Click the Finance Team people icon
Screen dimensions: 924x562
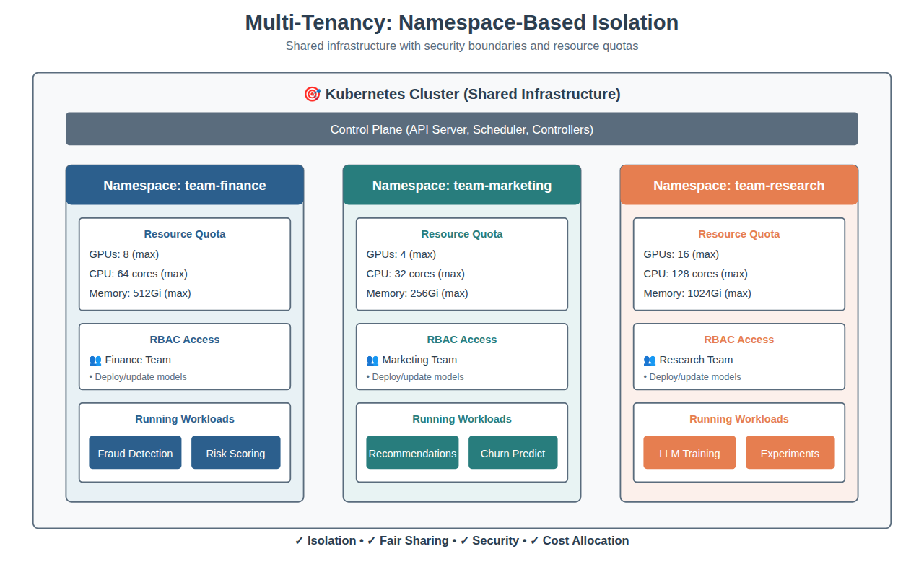[x=95, y=360]
